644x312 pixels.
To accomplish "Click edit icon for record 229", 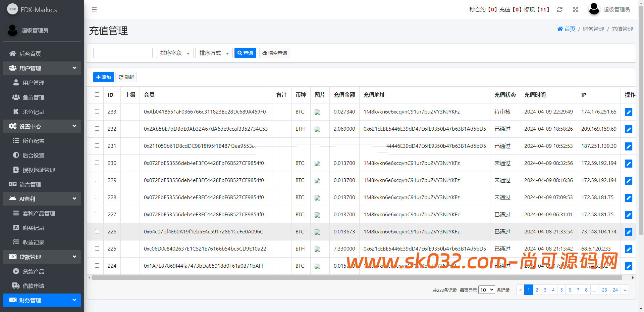I will pos(628,181).
